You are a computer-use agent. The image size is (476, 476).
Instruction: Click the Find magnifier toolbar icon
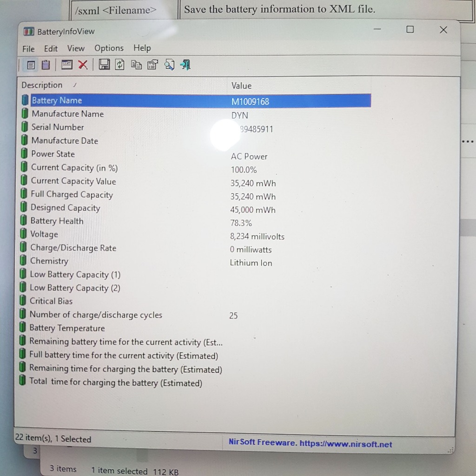[x=169, y=65]
